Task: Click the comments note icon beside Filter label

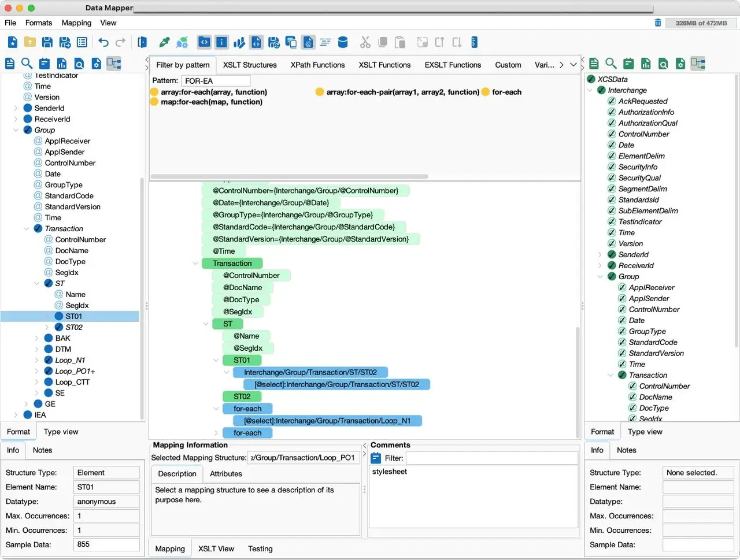Action: click(x=376, y=458)
